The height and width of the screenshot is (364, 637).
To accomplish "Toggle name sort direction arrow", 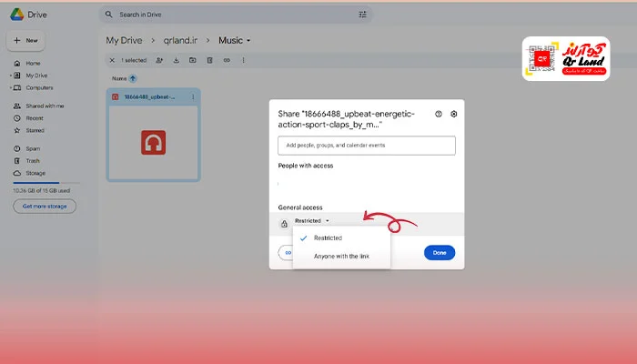I will 136,78.
